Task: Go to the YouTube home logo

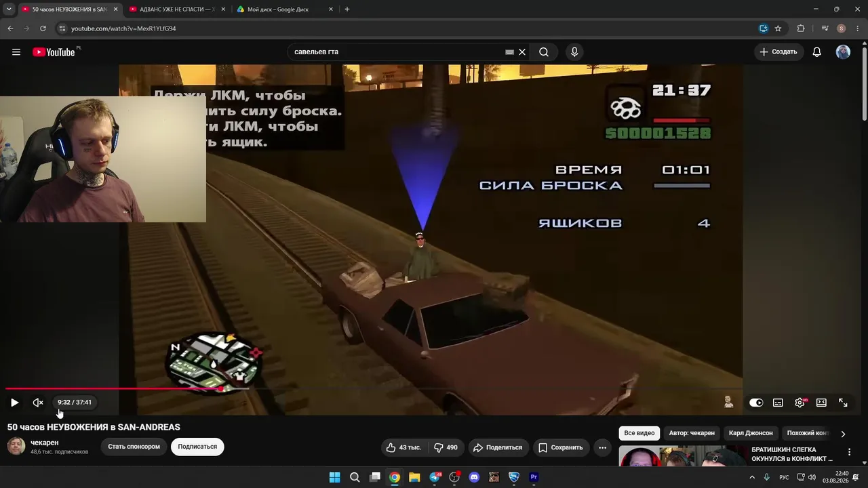Action: (54, 52)
